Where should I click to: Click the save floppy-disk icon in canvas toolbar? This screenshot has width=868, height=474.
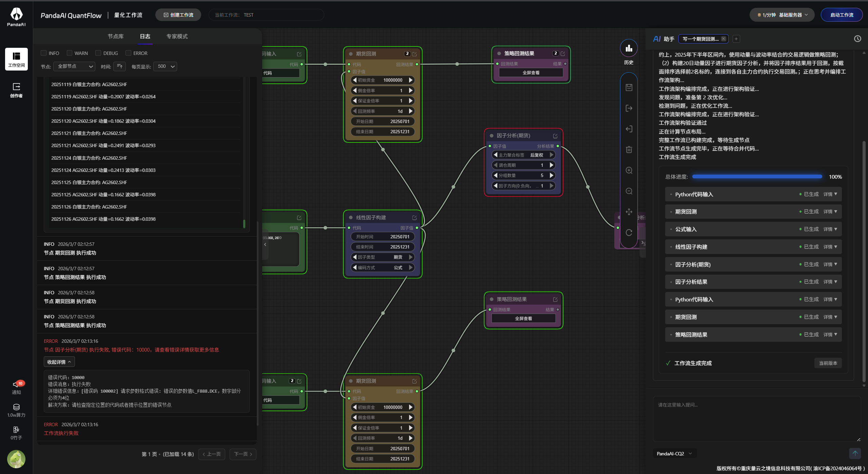point(629,87)
